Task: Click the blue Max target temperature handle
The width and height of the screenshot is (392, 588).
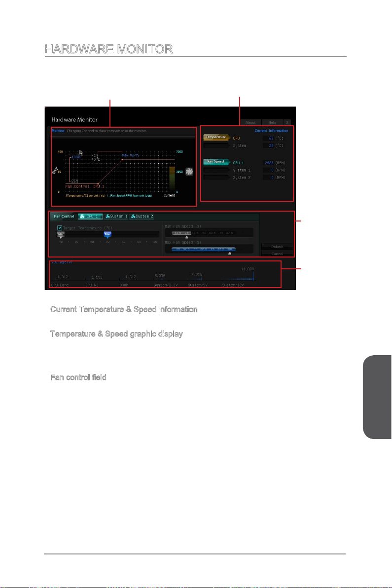Action: 107,235
